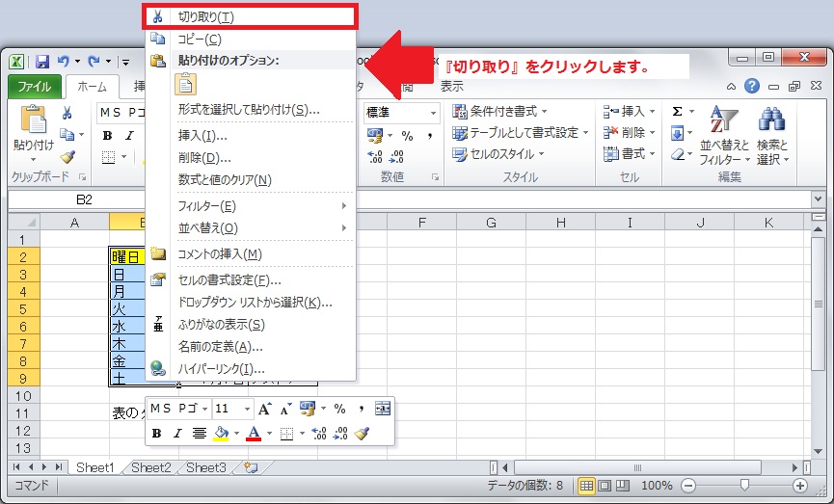The image size is (834, 504).
Task: Switch to Normal view in status bar
Action: point(586,486)
